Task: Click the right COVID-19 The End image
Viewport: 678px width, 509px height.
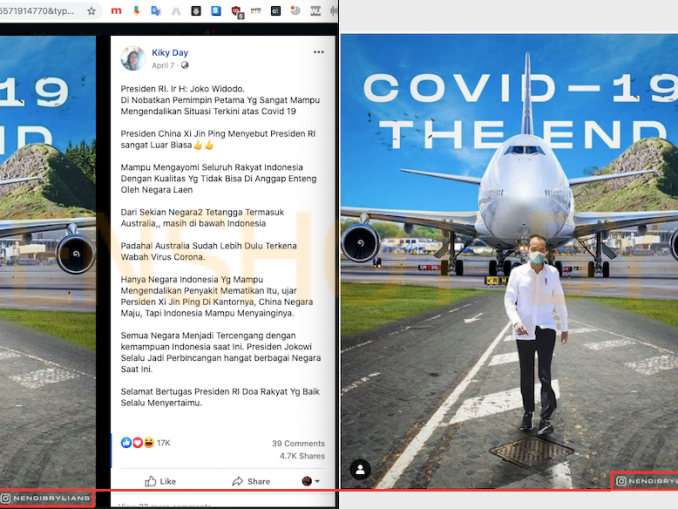Action: (509, 262)
